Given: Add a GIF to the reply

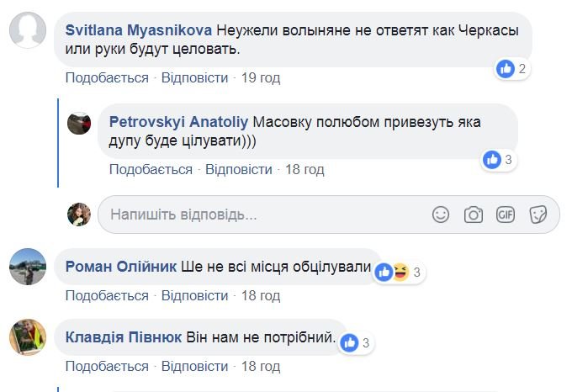Looking at the screenshot, I should pos(506,215).
